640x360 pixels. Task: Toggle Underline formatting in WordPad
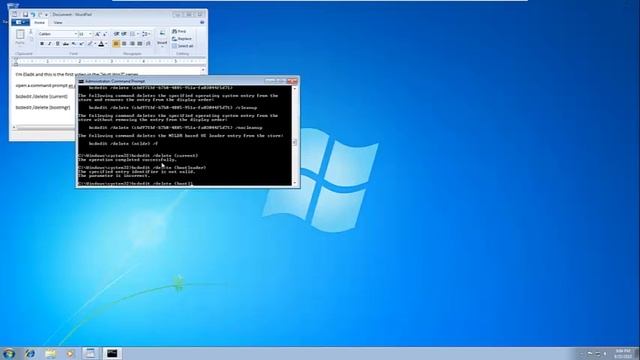click(x=58, y=43)
